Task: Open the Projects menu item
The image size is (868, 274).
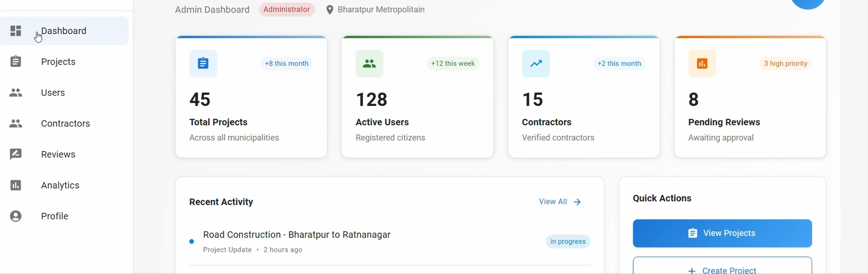Action: pyautogui.click(x=58, y=62)
